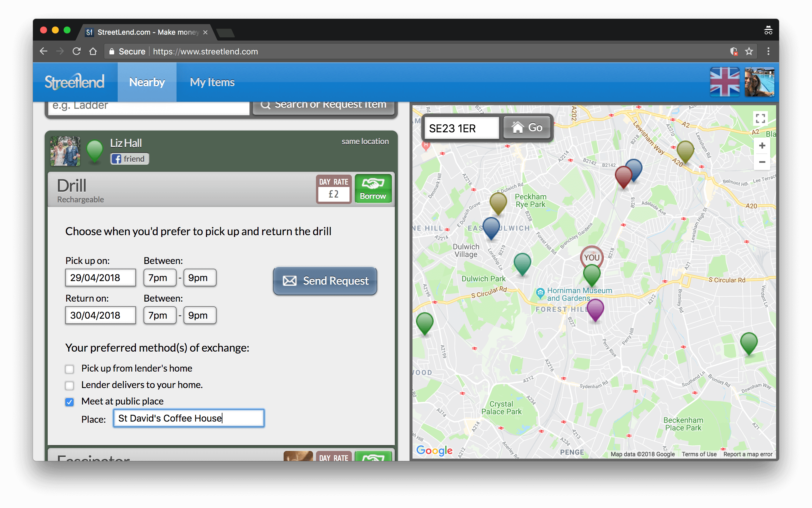
Task: Zoom in on the map
Action: tap(762, 146)
